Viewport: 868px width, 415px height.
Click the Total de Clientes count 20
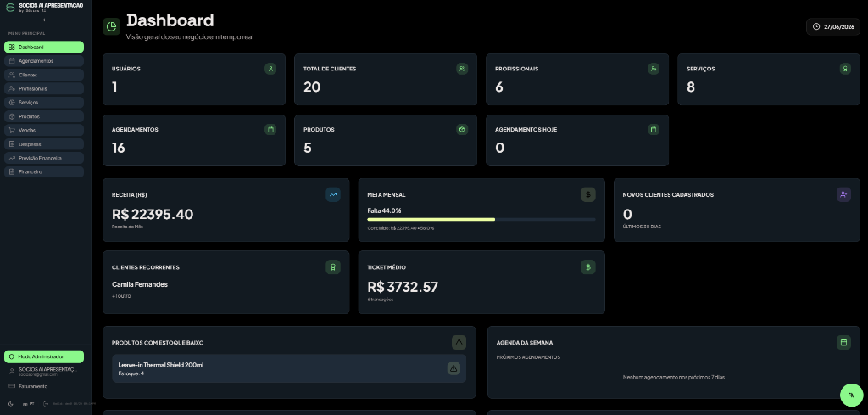tap(312, 87)
